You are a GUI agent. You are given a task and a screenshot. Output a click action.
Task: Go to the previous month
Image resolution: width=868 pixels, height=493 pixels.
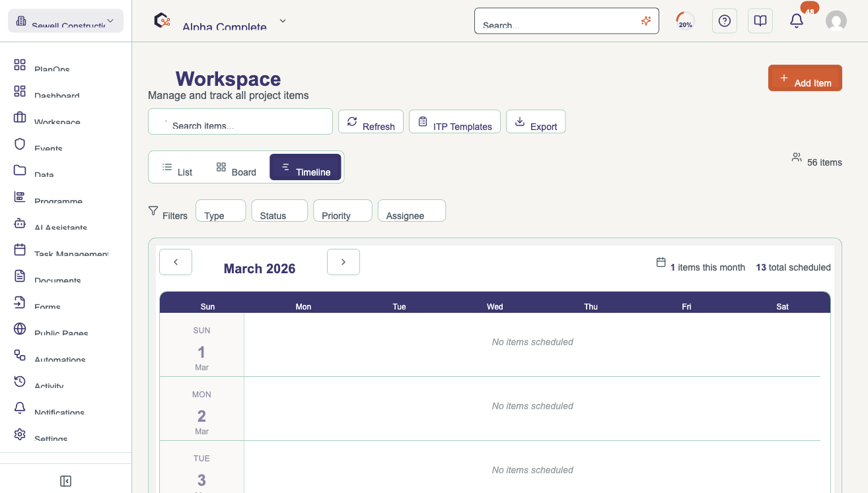tap(176, 262)
